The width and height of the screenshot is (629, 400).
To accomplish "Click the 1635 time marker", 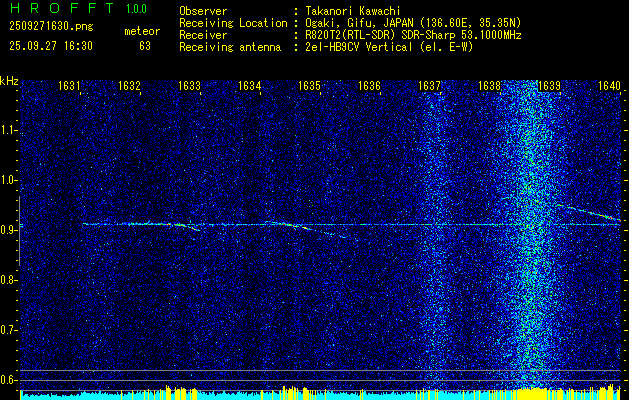I will click(310, 85).
